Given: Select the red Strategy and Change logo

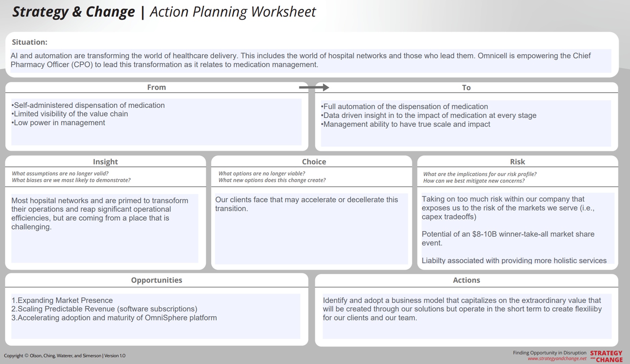Looking at the screenshot, I should click(607, 356).
